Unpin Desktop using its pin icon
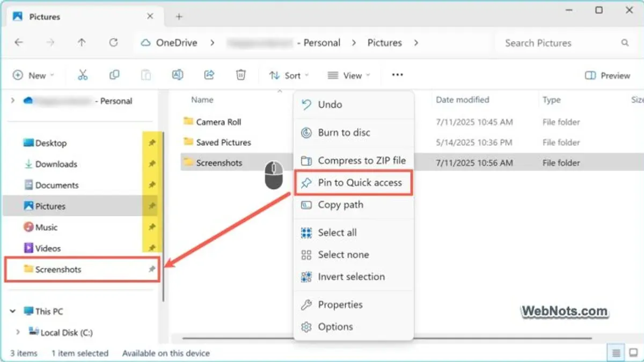Screen dimensions: 644x362 click(x=152, y=143)
